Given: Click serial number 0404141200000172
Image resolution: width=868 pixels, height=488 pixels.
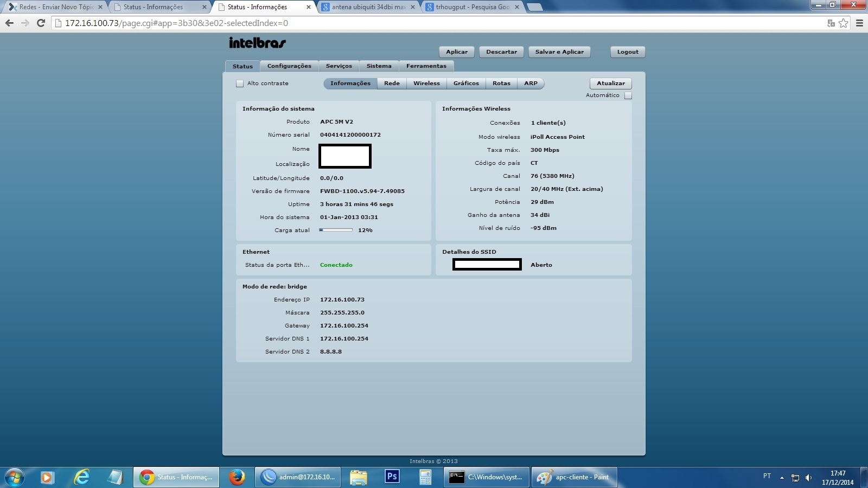Looking at the screenshot, I should (x=350, y=135).
